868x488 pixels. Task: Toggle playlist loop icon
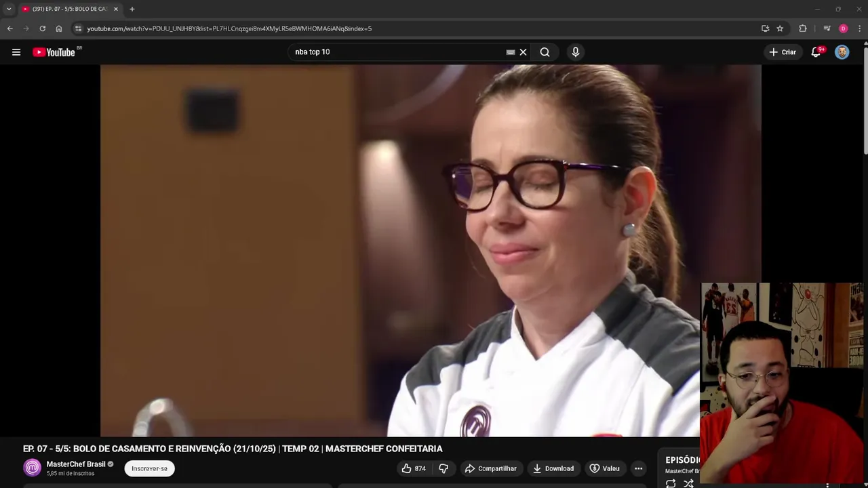[671, 483]
